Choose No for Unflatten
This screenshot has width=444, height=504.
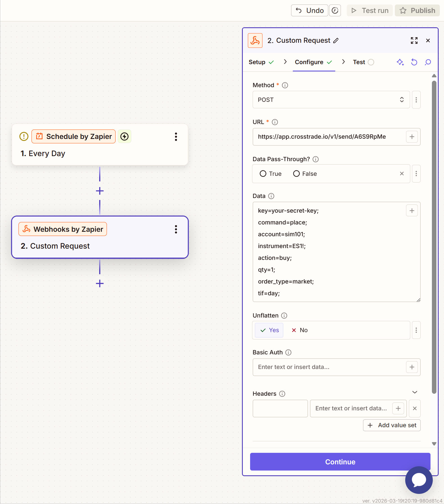click(x=300, y=330)
